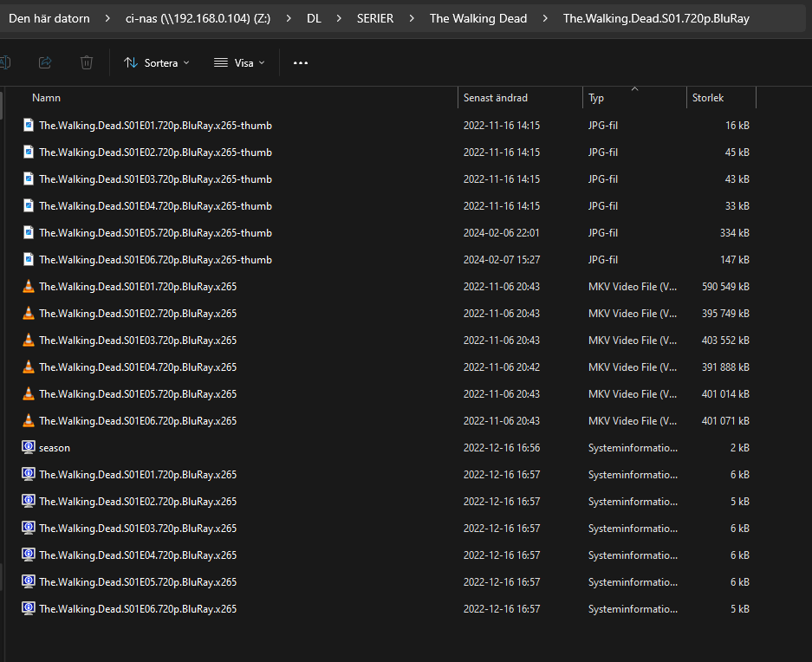Click the JPG icon of S01E06 thumb file

[29, 260]
